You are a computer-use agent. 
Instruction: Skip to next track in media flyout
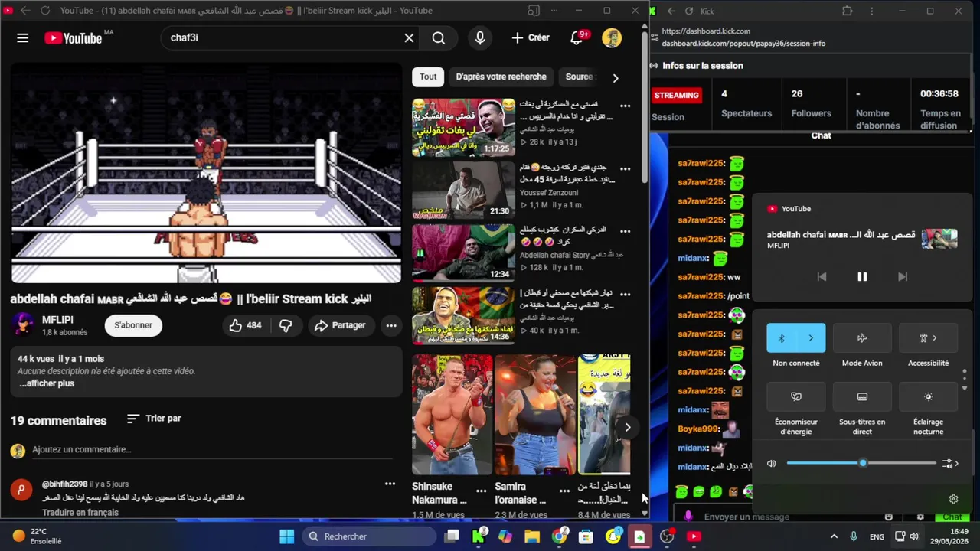pyautogui.click(x=903, y=277)
